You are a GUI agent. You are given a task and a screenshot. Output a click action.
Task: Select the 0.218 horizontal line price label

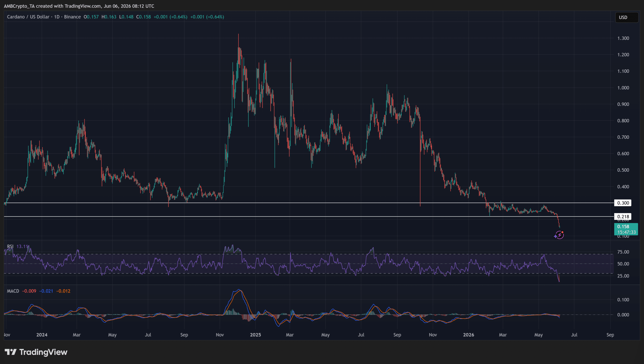point(623,216)
